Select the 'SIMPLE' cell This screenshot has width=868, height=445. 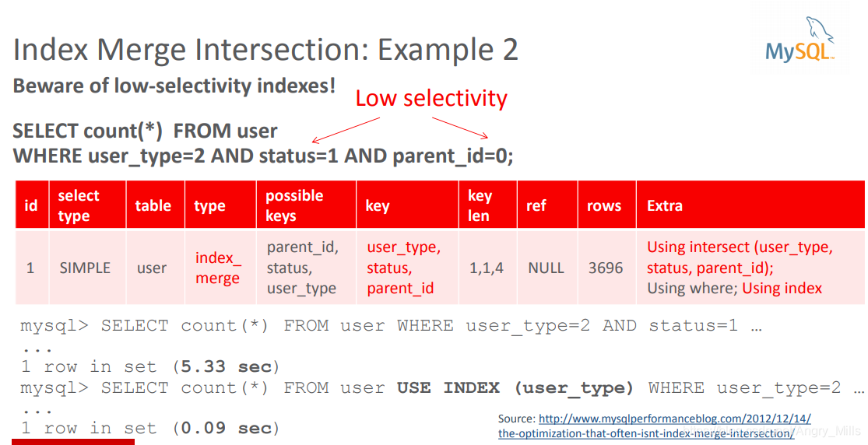coord(86,268)
